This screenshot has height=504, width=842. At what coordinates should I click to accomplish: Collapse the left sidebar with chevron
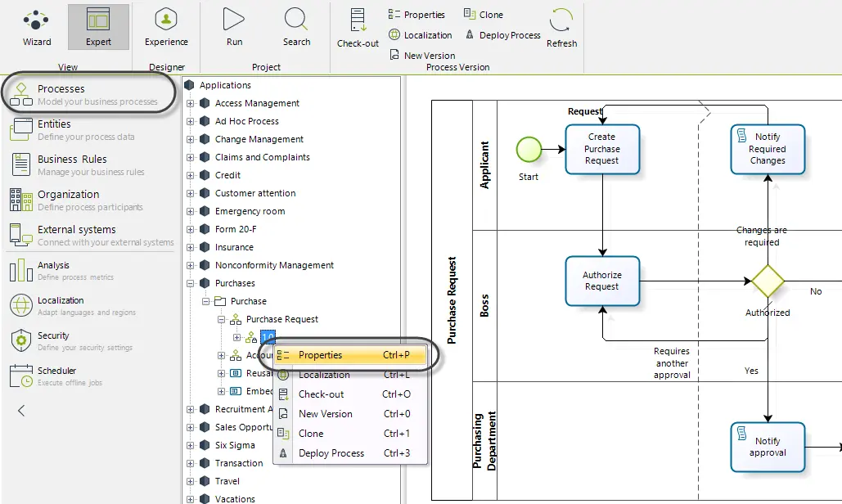click(x=21, y=411)
